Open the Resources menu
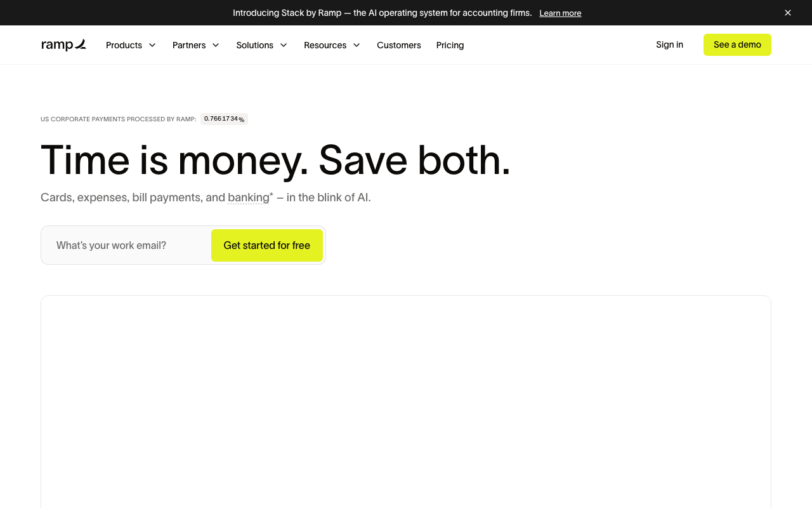 click(325, 45)
